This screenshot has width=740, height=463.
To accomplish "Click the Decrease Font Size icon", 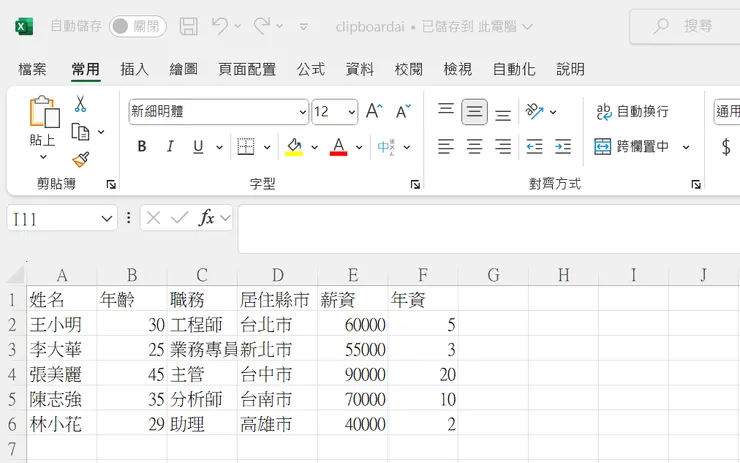I will coord(403,111).
